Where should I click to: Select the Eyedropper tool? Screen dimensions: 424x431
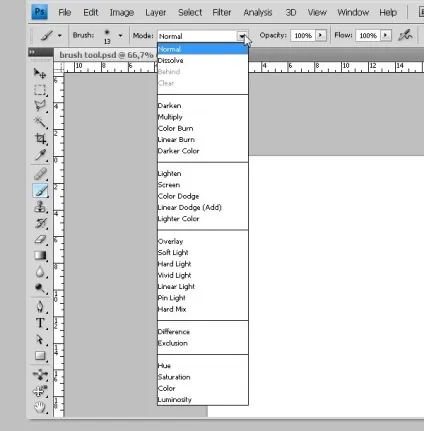(40, 155)
